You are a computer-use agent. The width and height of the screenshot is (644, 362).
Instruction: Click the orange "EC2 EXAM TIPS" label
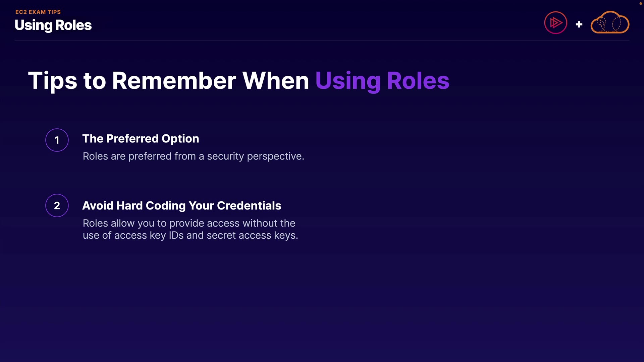[x=38, y=12]
